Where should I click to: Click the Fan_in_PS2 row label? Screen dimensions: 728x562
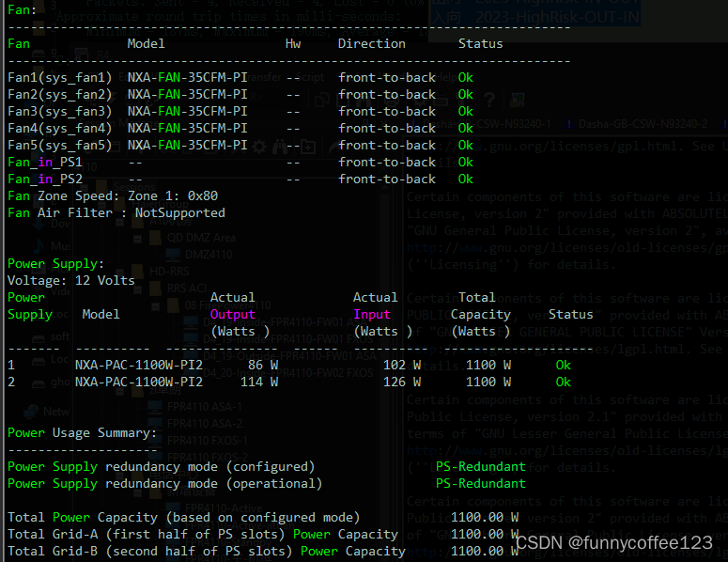pyautogui.click(x=45, y=179)
